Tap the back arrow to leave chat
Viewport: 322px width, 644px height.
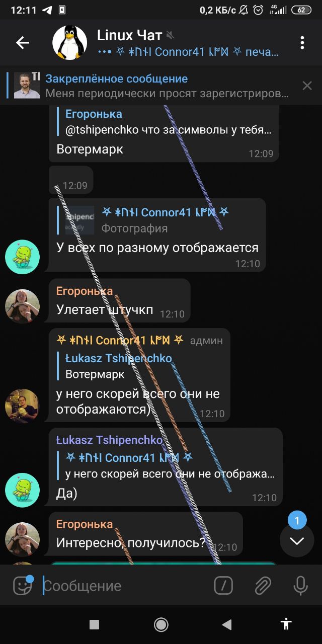click(23, 43)
